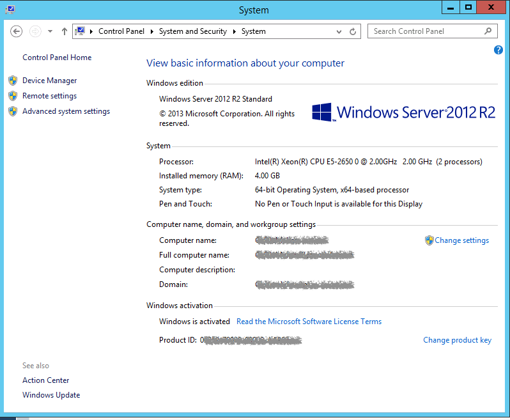Click the computer icon in address bar
Screen dimensions: 510x420
(80, 31)
